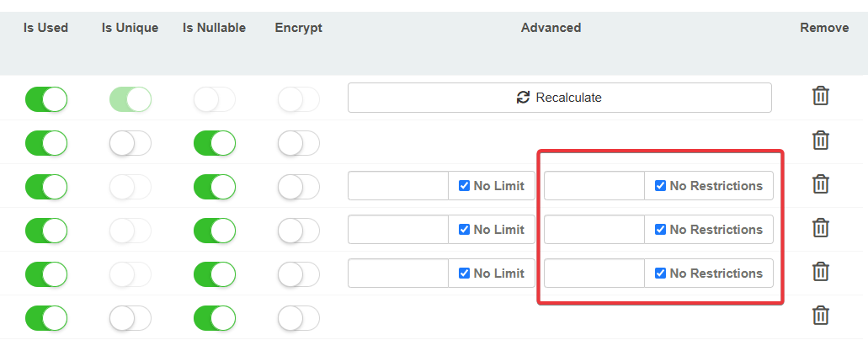This screenshot has width=868, height=340.
Task: Toggle Encrypt switch in the last row
Action: click(299, 317)
